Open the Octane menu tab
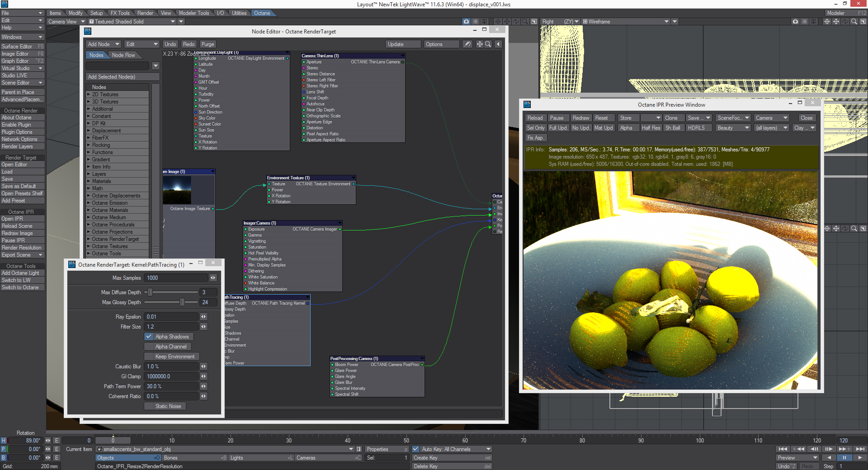 click(x=262, y=13)
